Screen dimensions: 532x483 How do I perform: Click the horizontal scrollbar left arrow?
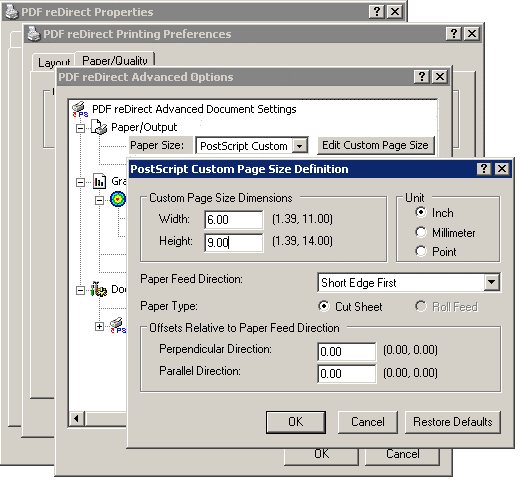77,419
